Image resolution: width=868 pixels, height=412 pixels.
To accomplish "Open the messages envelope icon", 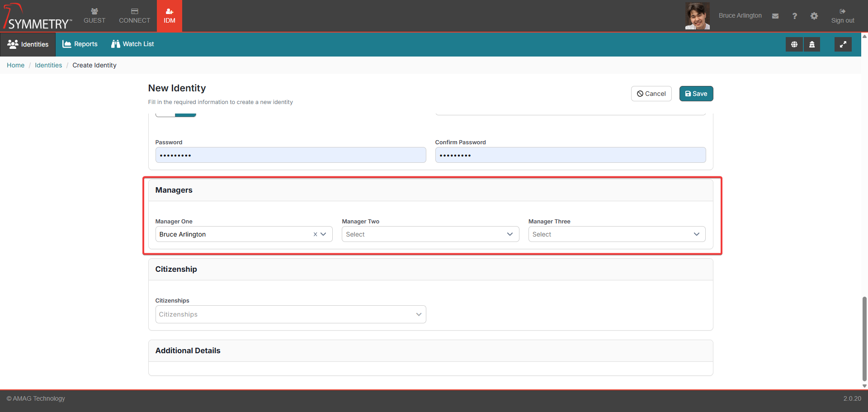I will (775, 16).
